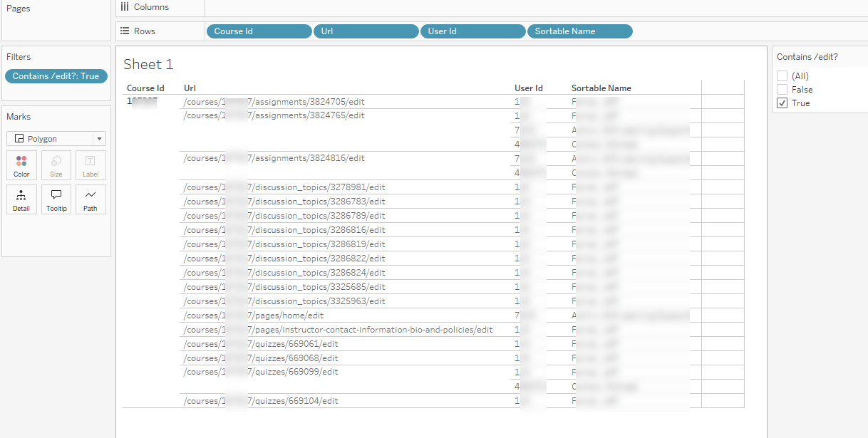This screenshot has height=438, width=868.
Task: Click the Pages shelf label
Action: point(18,9)
